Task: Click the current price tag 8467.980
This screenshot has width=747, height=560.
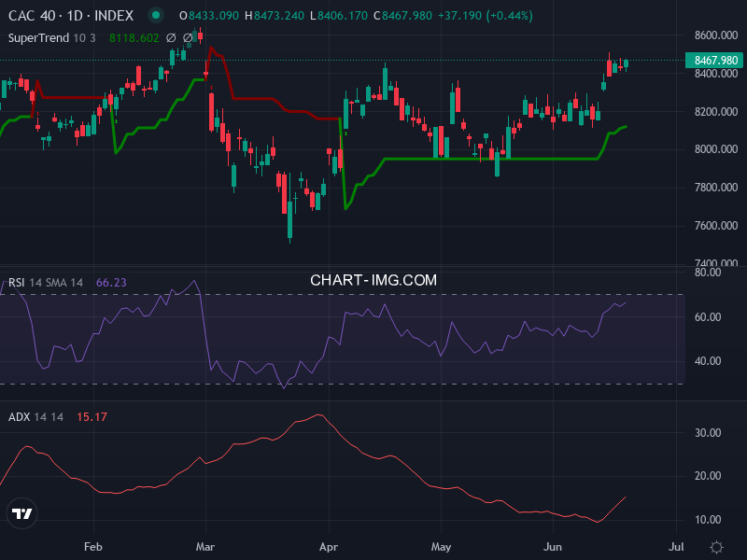Action: tap(713, 61)
